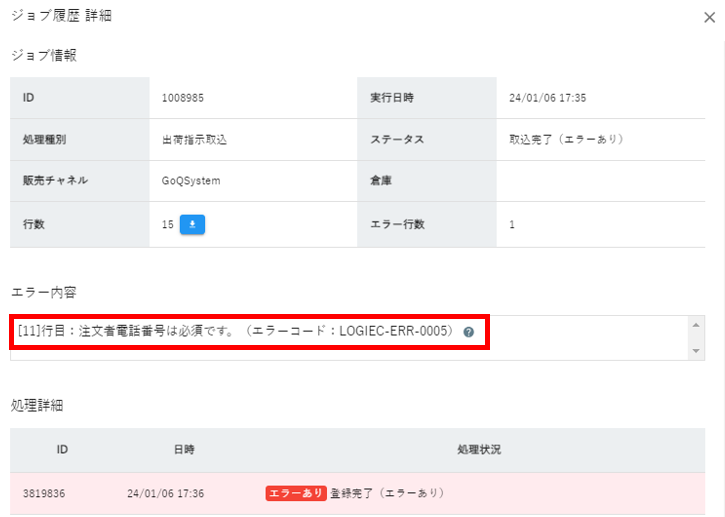This screenshot has width=725, height=517.
Task: Click the error row count value 1
Action: (512, 225)
